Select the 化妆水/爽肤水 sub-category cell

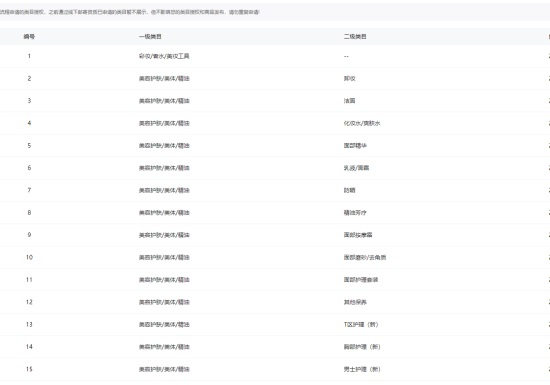362,123
